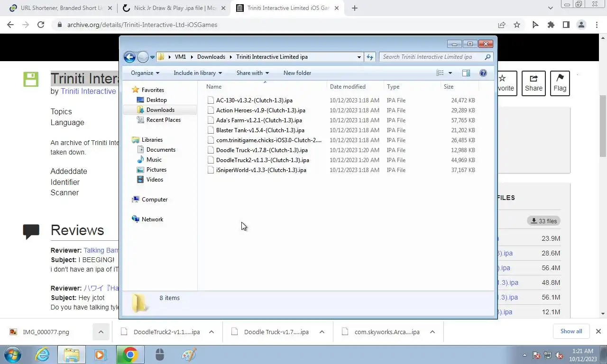Select Favorites in navigation pane
Image resolution: width=607 pixels, height=364 pixels.
153,90
